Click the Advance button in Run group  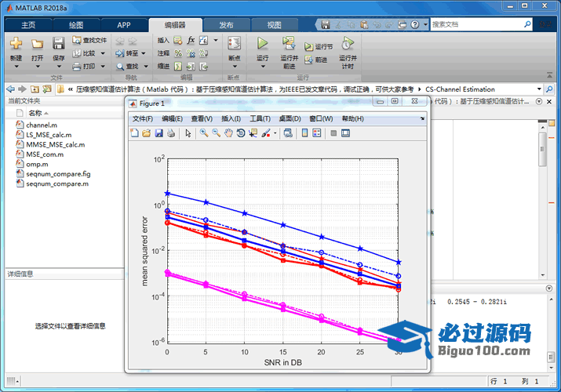pos(316,60)
